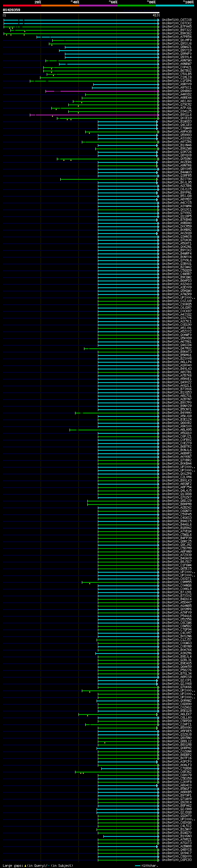Viewport: 197px width, 868px height.
Task: Select the UniRef100_Q660R2 label
Action: (177, 423)
